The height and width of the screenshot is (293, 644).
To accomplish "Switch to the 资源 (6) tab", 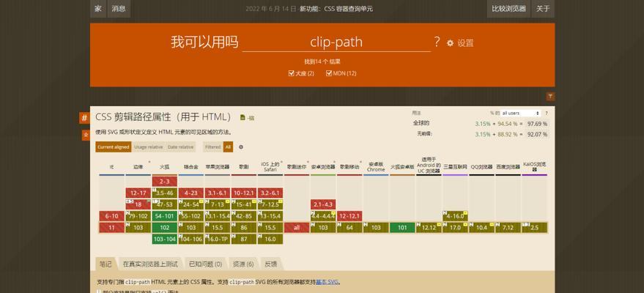I will (243, 264).
